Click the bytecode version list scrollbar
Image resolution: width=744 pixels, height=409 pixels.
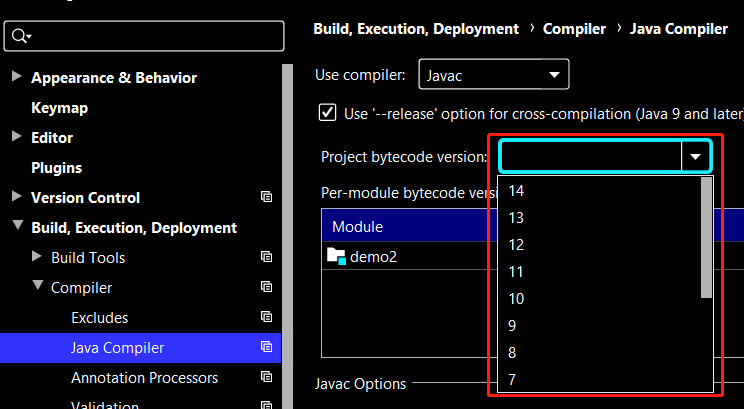click(x=707, y=238)
